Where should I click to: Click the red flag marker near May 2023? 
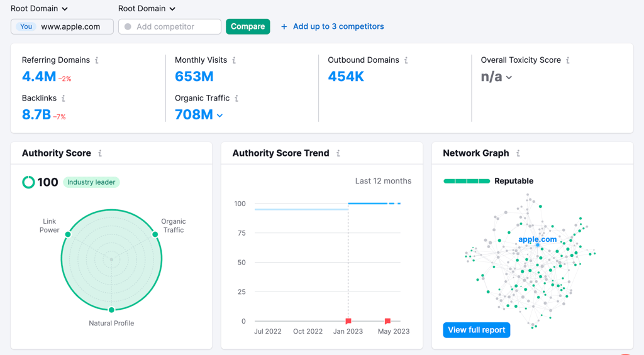click(x=387, y=321)
